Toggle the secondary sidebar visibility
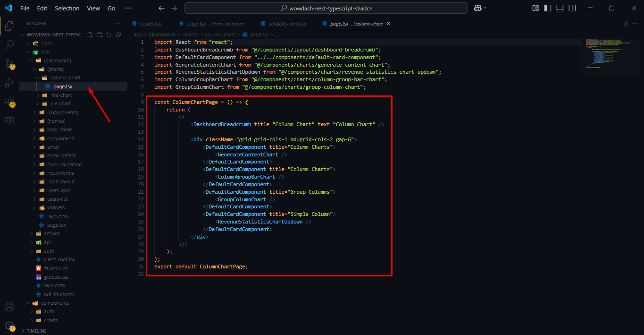Screen dimensions: 644x335 click(x=571, y=8)
